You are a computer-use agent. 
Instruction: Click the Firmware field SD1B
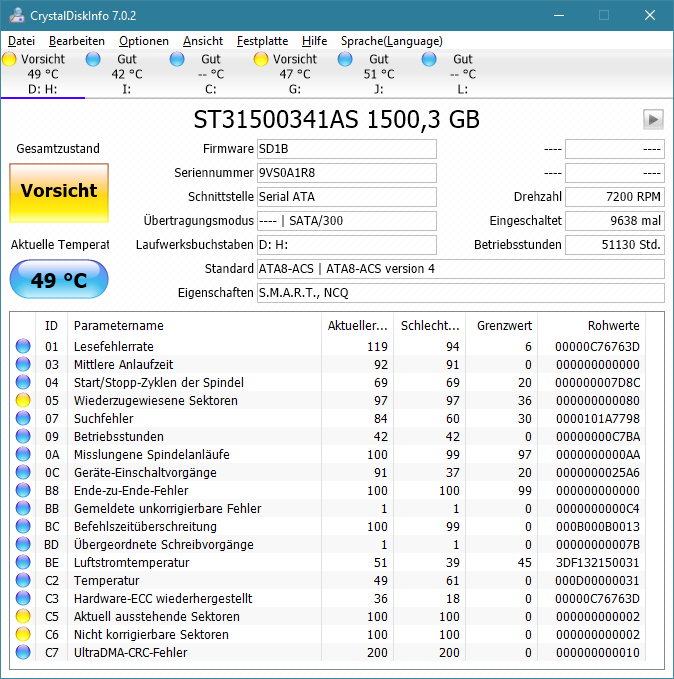(347, 149)
